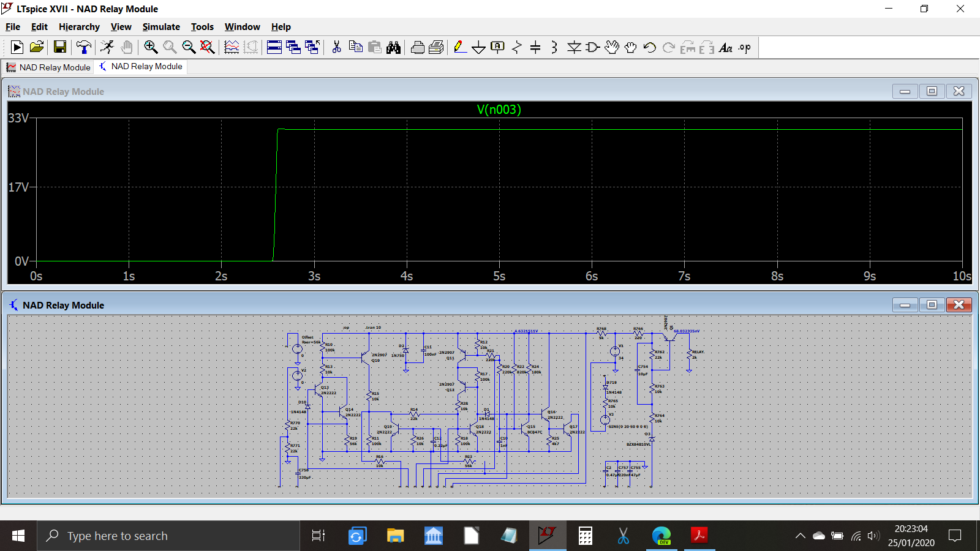Click the pan magnifier icon without a sign
This screenshot has height=551, width=980.
point(170,47)
